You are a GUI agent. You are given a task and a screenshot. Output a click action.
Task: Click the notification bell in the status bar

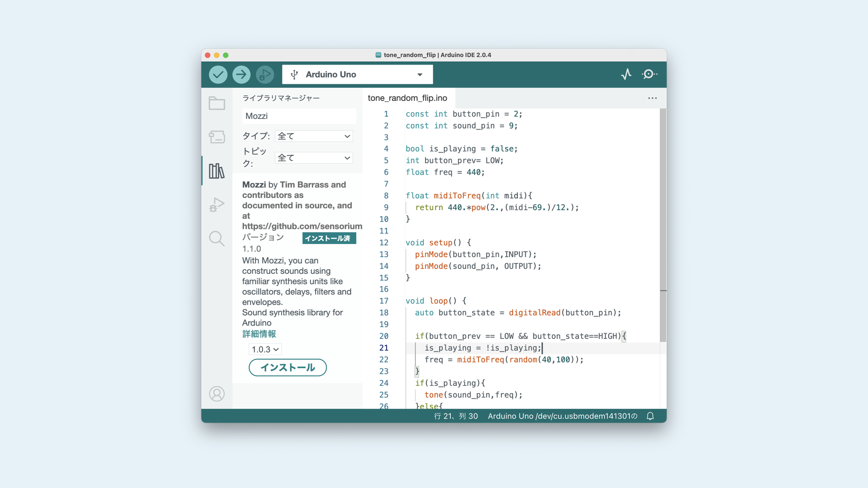tap(650, 416)
